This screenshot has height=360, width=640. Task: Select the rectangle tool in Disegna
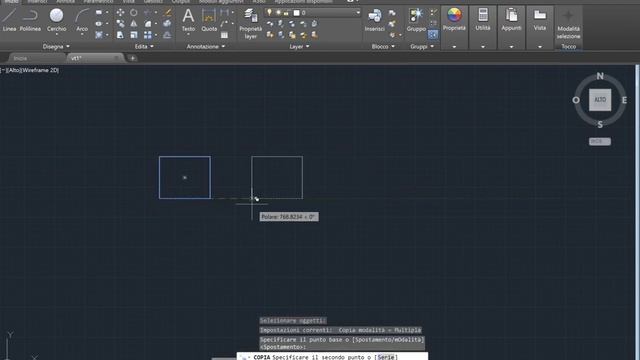pyautogui.click(x=99, y=13)
